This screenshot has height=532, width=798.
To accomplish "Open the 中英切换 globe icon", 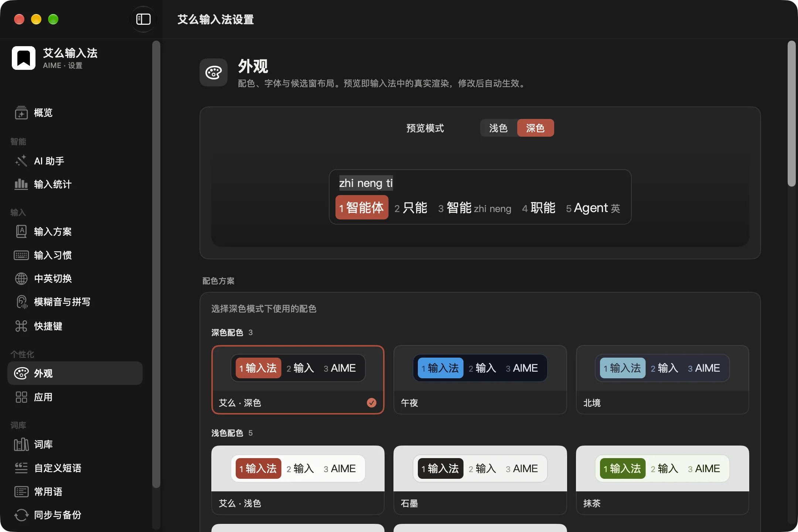I will tap(21, 279).
